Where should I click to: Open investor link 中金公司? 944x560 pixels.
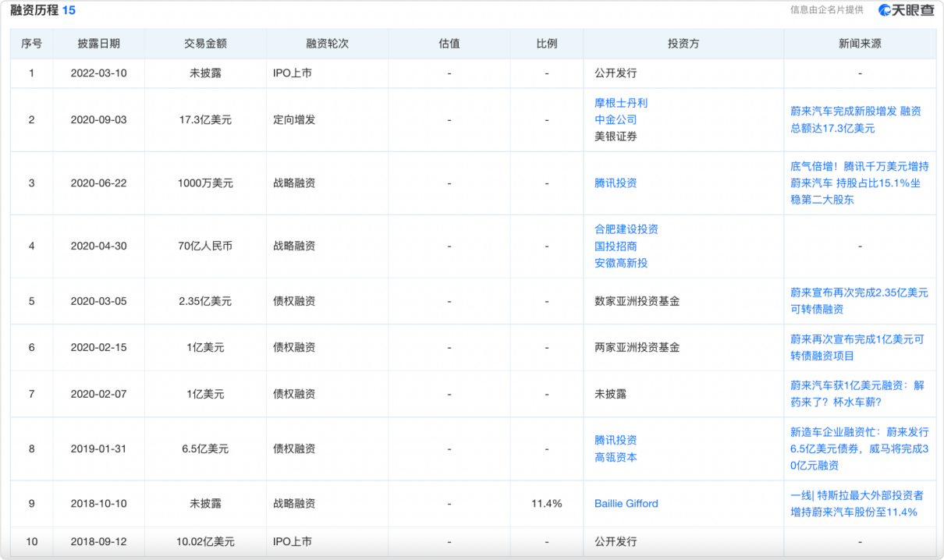click(x=616, y=119)
